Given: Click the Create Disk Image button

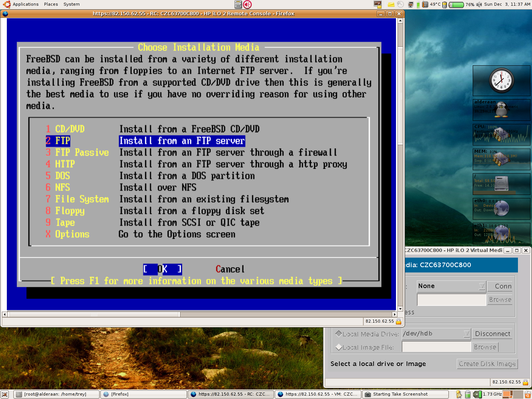Looking at the screenshot, I should click(487, 364).
